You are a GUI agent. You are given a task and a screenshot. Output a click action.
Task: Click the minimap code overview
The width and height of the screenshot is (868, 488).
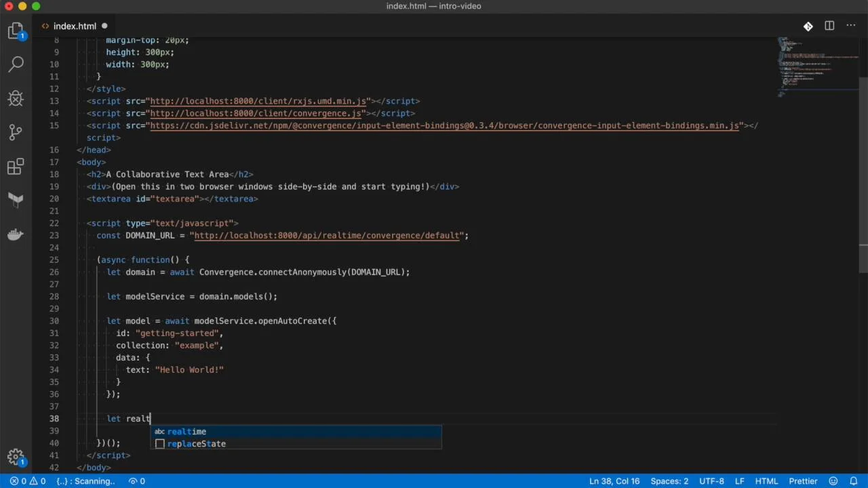click(817, 68)
